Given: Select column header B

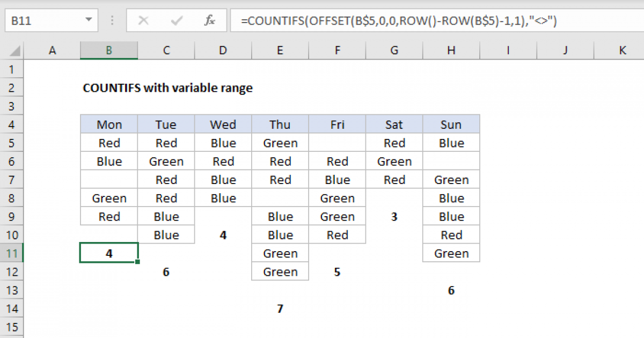Looking at the screenshot, I should coord(109,50).
